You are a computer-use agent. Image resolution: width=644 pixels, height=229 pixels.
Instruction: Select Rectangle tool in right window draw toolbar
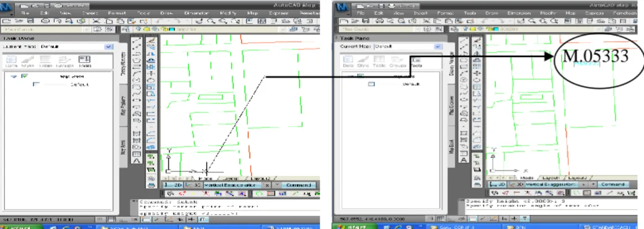pyautogui.click(x=464, y=66)
